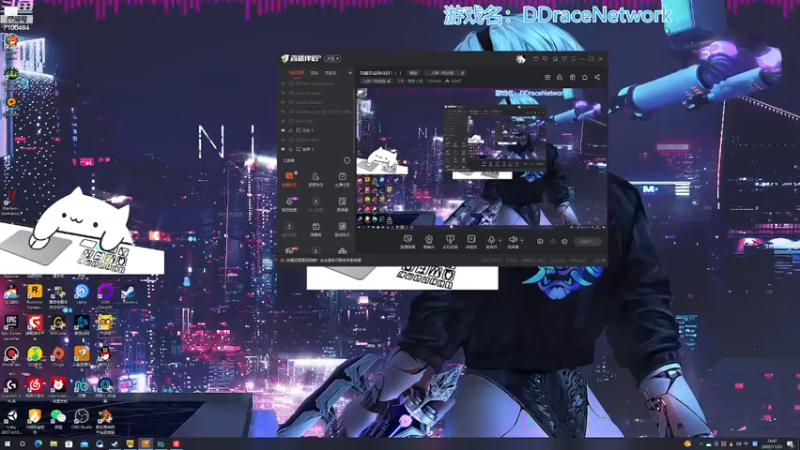
Task: Open the gear settings icon near start button
Action: click(564, 242)
